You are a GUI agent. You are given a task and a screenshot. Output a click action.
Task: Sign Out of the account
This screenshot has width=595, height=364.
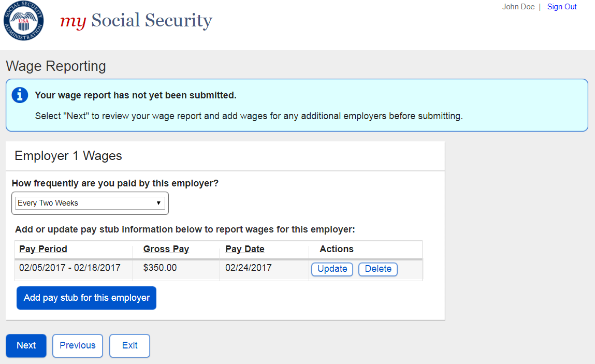pos(561,7)
